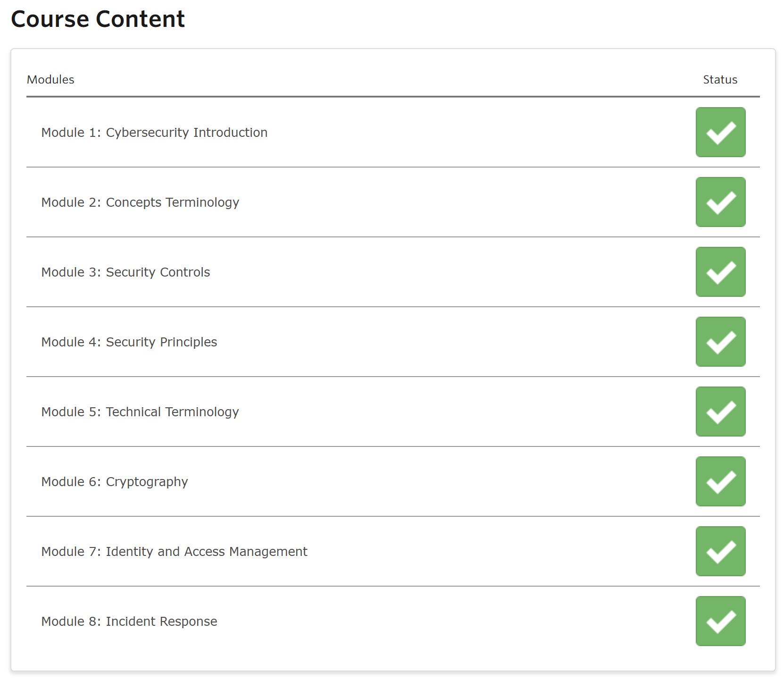Open Module 8: Incident Response
784x681 pixels.
click(x=129, y=622)
